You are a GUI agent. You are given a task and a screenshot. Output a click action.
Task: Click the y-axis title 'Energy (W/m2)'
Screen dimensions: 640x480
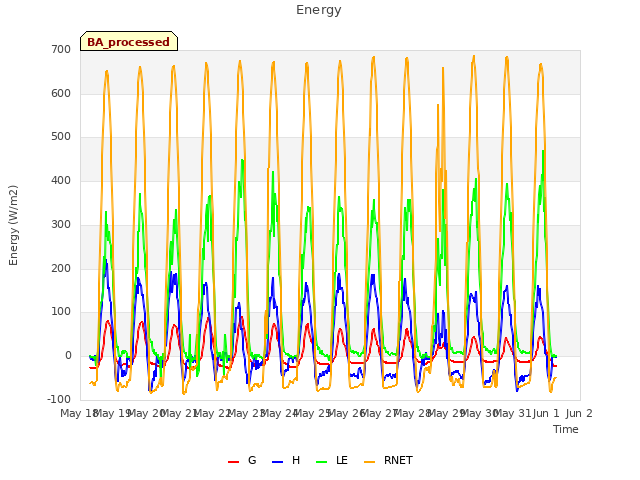13,225
